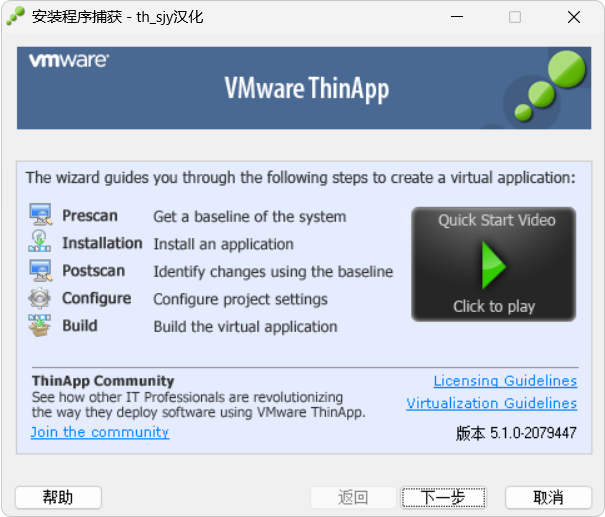Click the 帮助 help button
The image size is (605, 517).
point(58,497)
